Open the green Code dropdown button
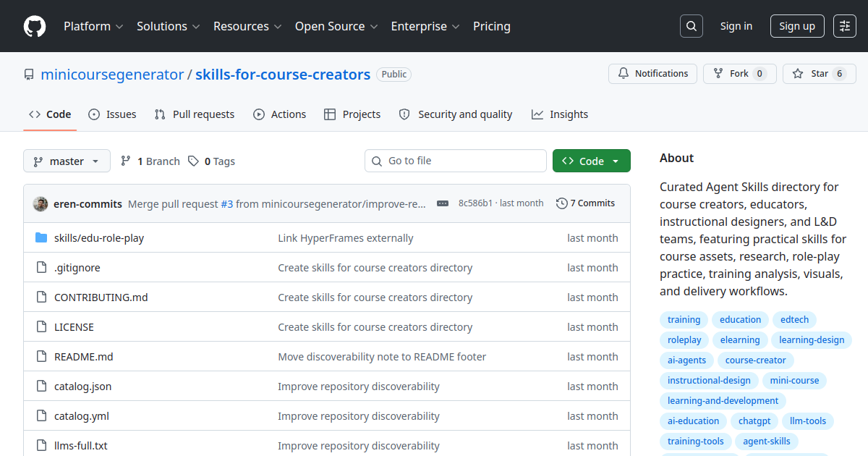The height and width of the screenshot is (456, 868). tap(592, 161)
